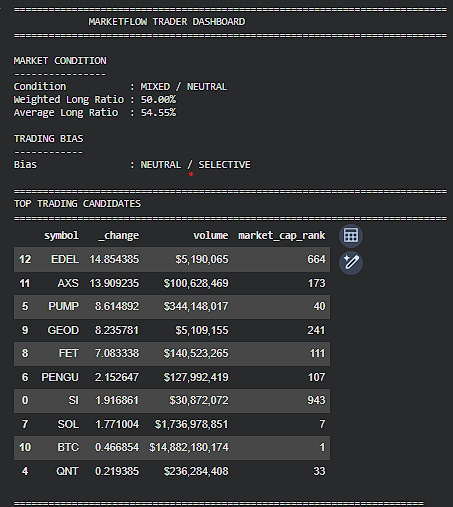
Task: Click volume $236,284,408
Action: [196, 471]
